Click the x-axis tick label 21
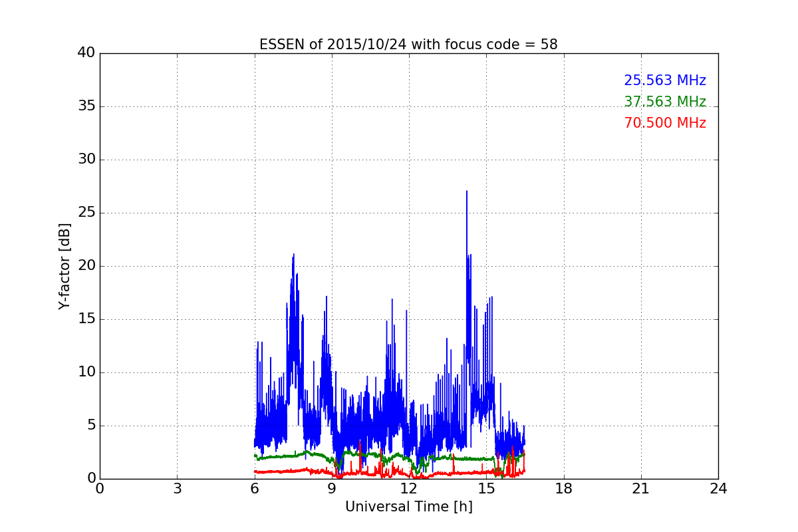This screenshot has width=798, height=532. [x=641, y=489]
